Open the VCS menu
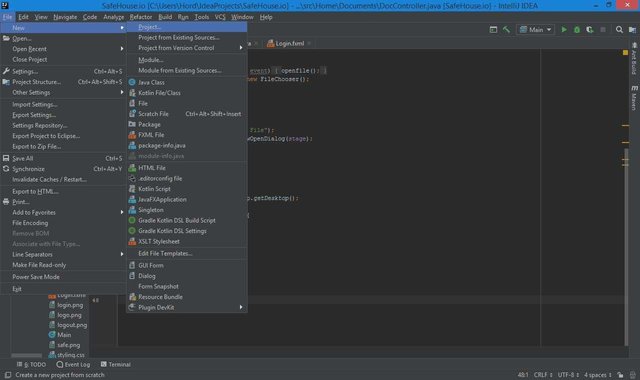Viewport: 640px width, 380px height. (x=220, y=17)
